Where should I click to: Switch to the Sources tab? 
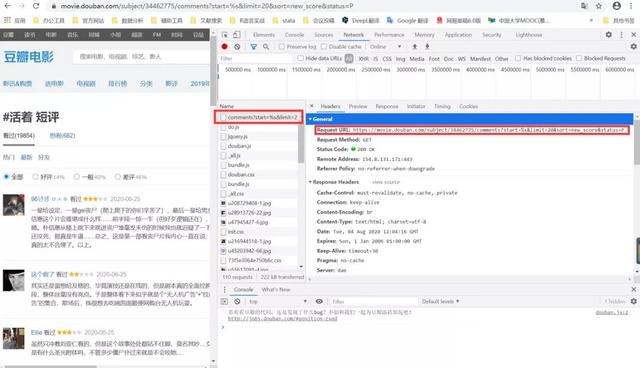324,35
